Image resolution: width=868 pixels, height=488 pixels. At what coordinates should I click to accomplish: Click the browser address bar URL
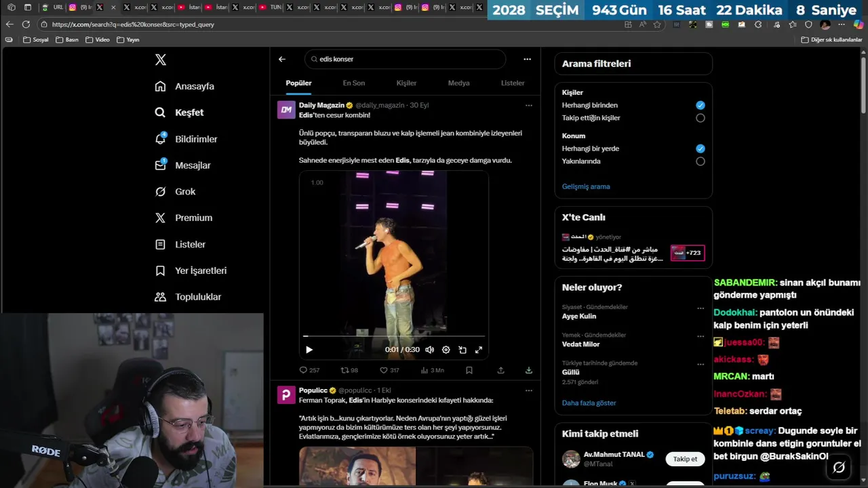133,24
